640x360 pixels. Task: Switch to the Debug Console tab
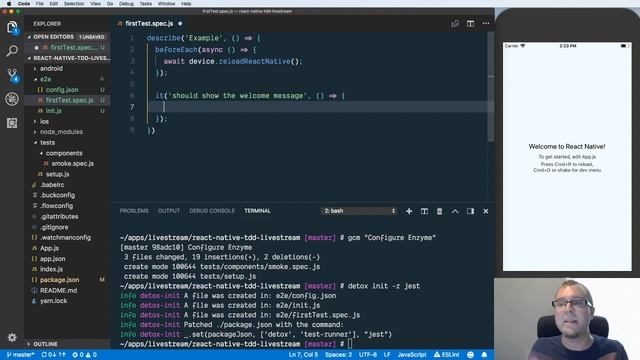pyautogui.click(x=212, y=211)
